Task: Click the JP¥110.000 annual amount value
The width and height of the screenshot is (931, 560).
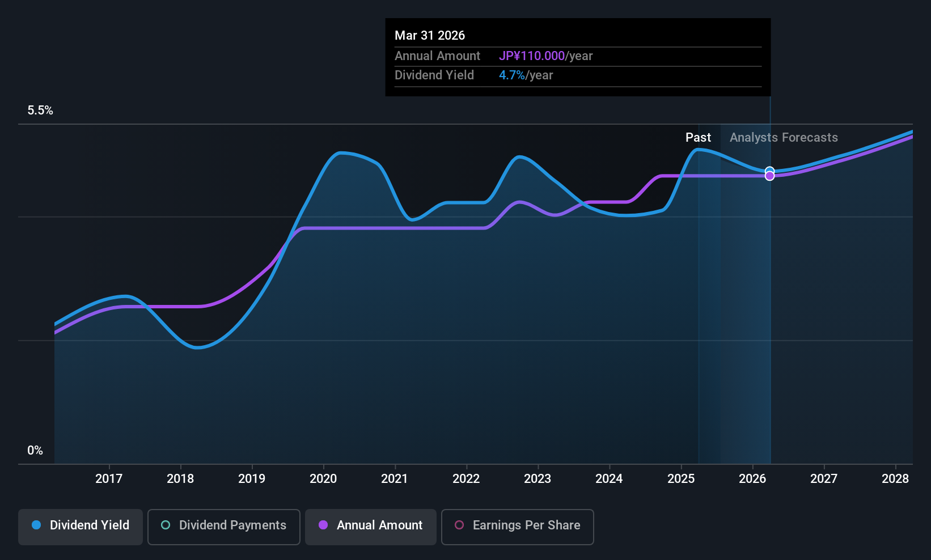Action: click(x=532, y=56)
